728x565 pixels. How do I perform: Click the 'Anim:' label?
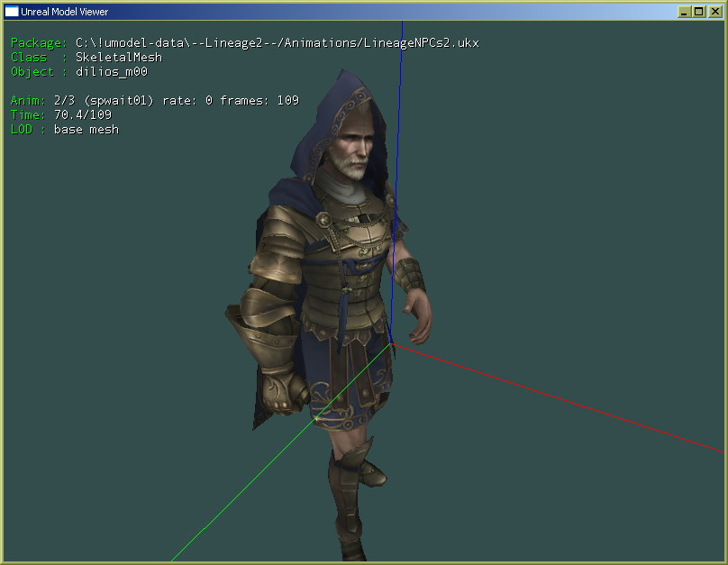(x=28, y=100)
